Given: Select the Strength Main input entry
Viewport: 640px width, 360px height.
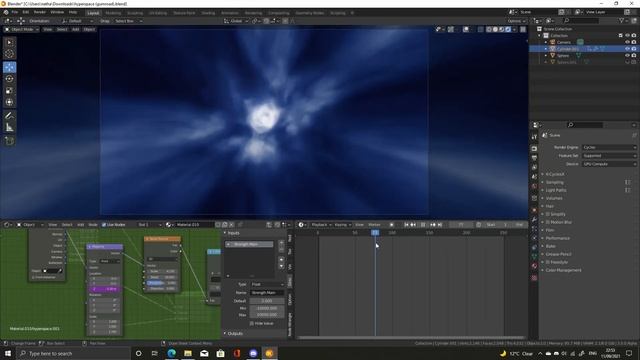Looking at the screenshot, I should 249,244.
